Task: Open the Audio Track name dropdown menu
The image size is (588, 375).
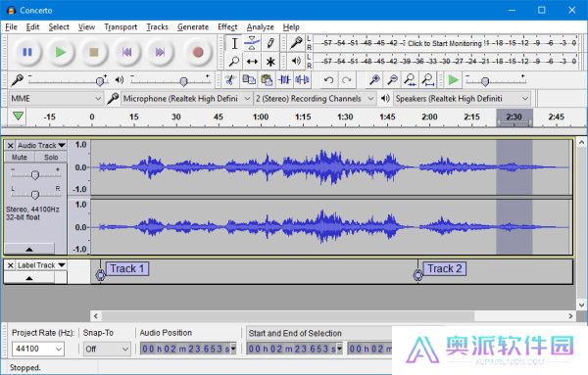Action: tap(41, 145)
